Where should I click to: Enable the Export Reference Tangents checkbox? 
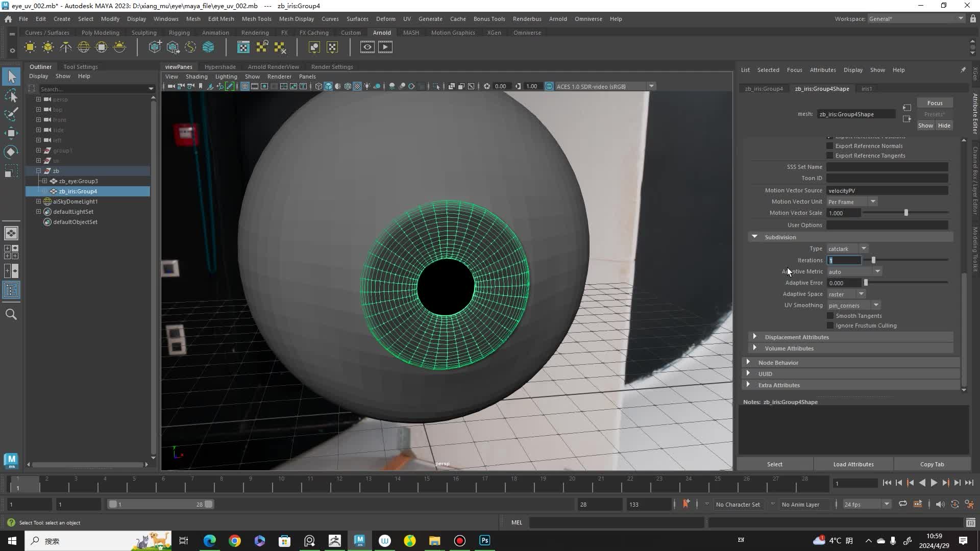point(830,156)
